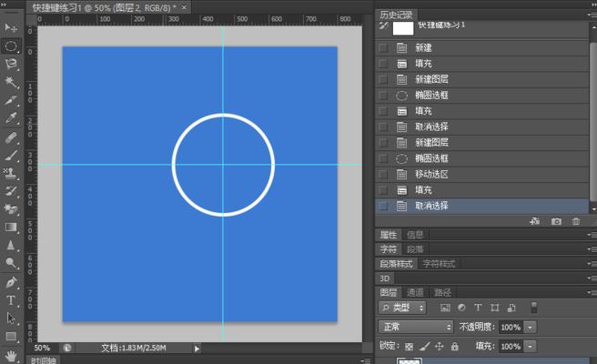Select the Dodge tool
The width and height of the screenshot is (597, 364).
(11, 263)
